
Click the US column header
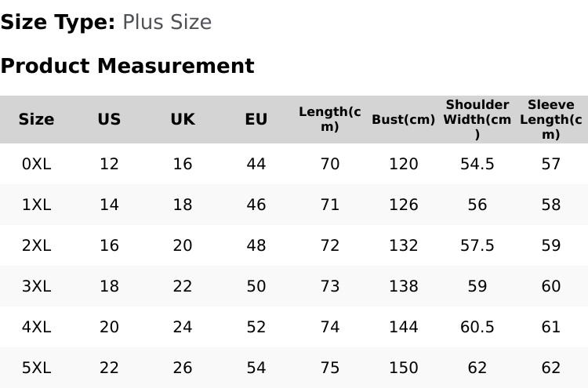click(x=109, y=119)
